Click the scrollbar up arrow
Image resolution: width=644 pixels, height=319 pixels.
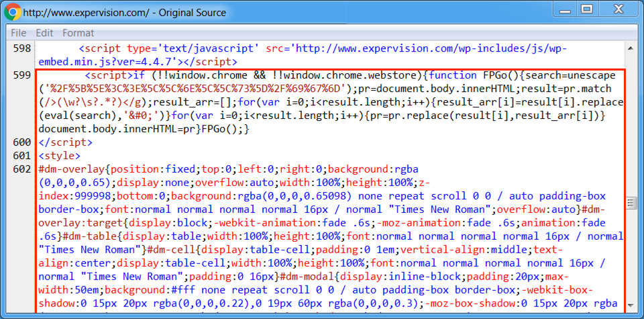click(631, 48)
